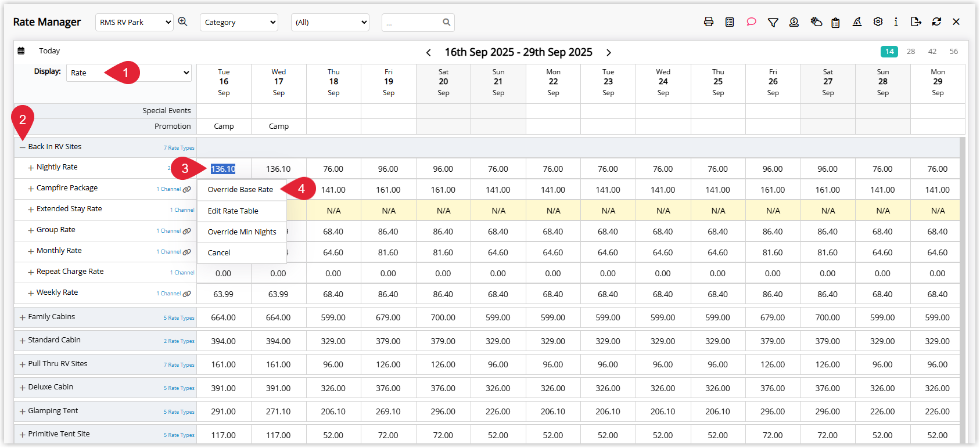This screenshot has height=448, width=980.
Task: Select highlighted 136.10 Nightly Rate cell
Action: [223, 169]
